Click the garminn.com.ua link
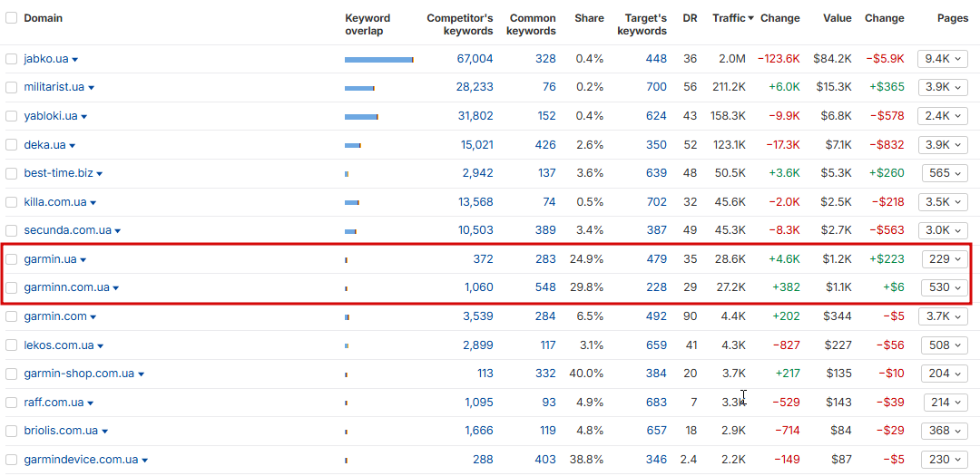This screenshot has width=980, height=476. [x=67, y=287]
